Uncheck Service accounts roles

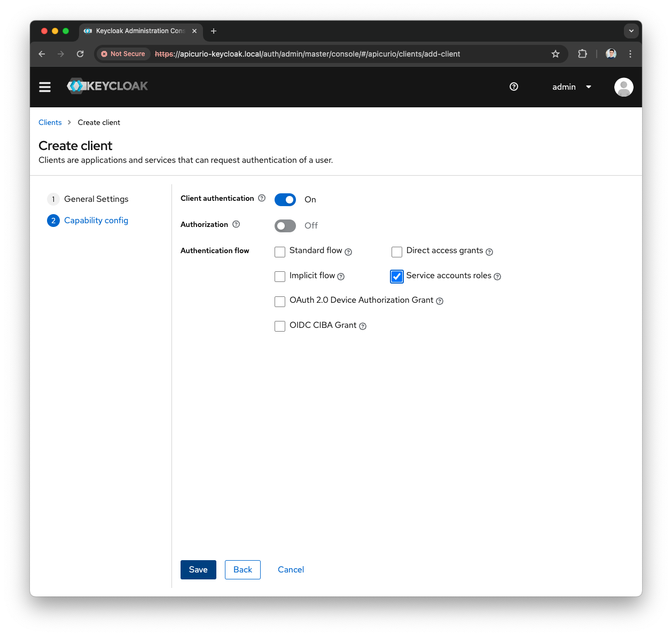pos(396,276)
